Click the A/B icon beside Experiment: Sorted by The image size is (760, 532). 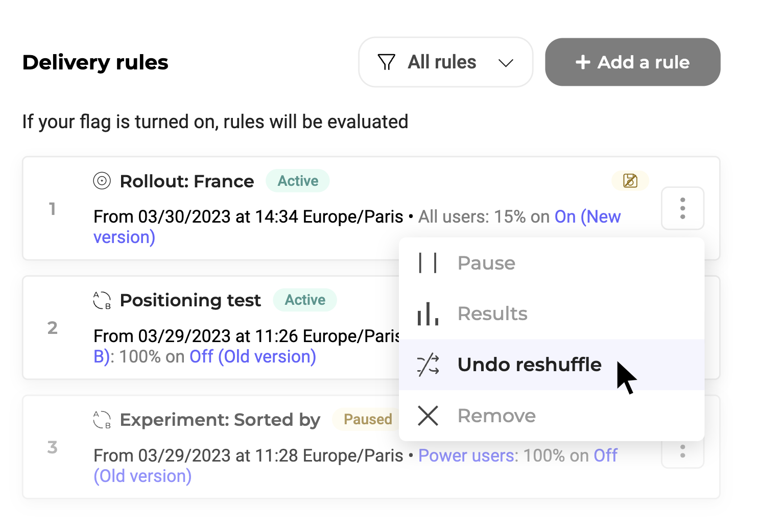[x=102, y=420]
